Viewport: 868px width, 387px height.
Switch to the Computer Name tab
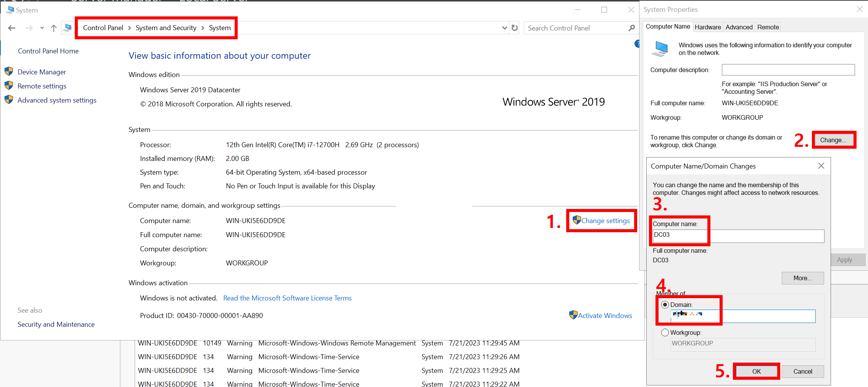point(668,27)
